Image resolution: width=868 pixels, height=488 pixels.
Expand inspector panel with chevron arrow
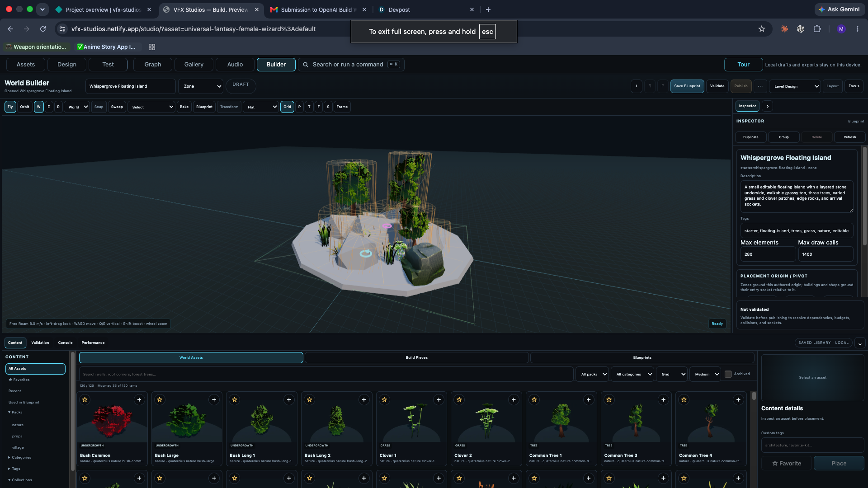coord(767,106)
